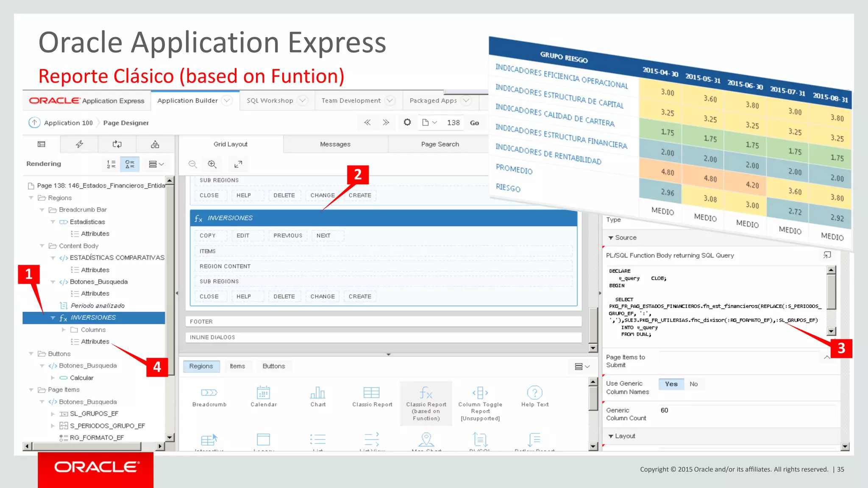Pick Breadcrumb region from gallery
This screenshot has height=488, width=868.
coord(209,396)
